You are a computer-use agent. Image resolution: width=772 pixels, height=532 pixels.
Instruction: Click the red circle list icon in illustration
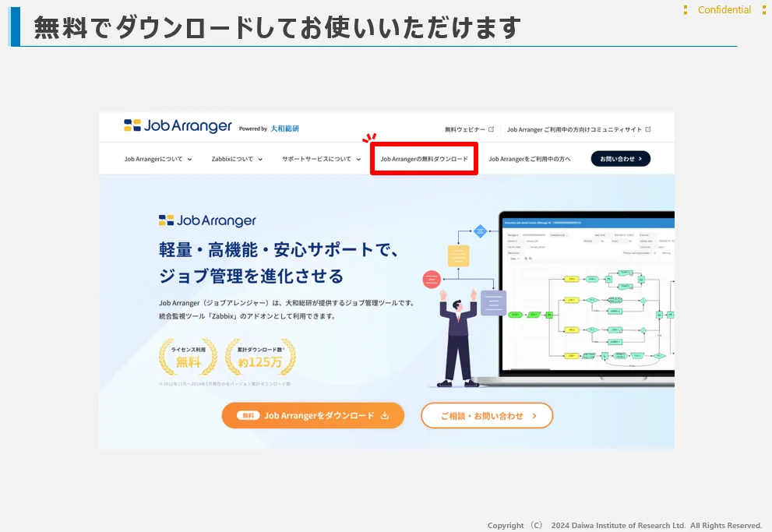[x=432, y=279]
